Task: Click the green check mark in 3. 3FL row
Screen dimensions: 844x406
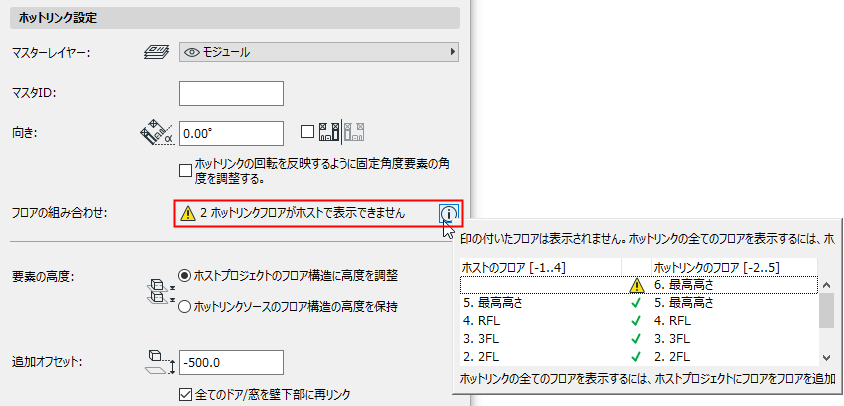Action: tap(636, 339)
